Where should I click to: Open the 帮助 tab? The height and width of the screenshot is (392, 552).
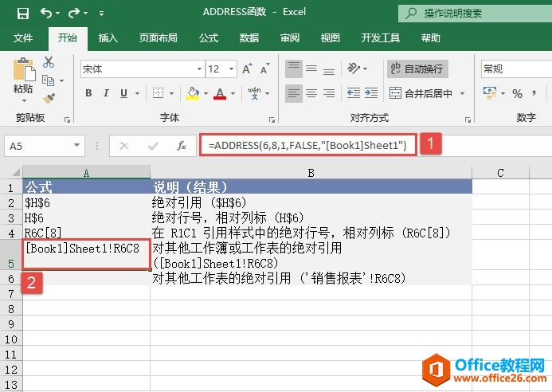431,37
